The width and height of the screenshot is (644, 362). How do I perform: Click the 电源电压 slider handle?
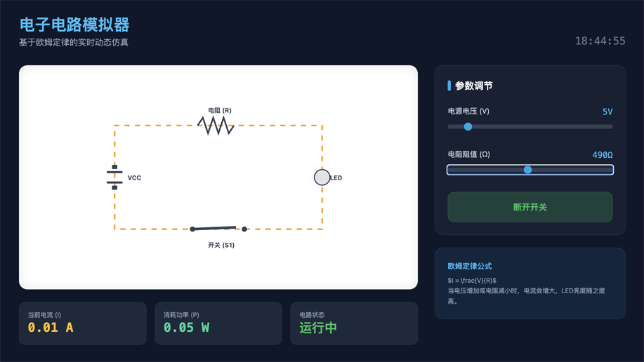click(468, 127)
